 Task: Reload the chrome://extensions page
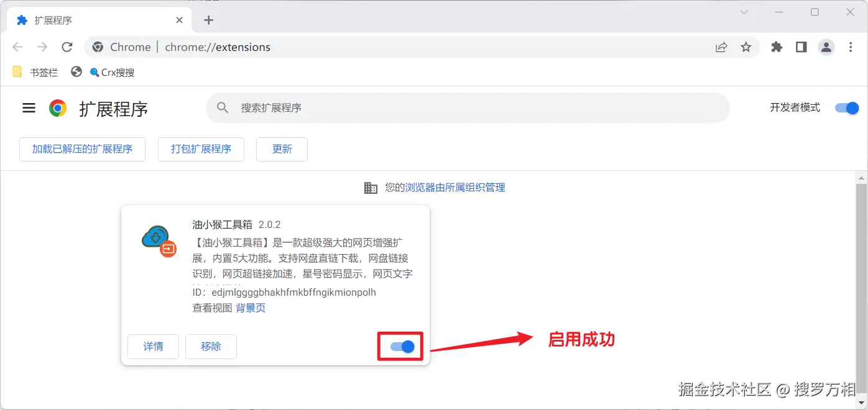point(67,47)
